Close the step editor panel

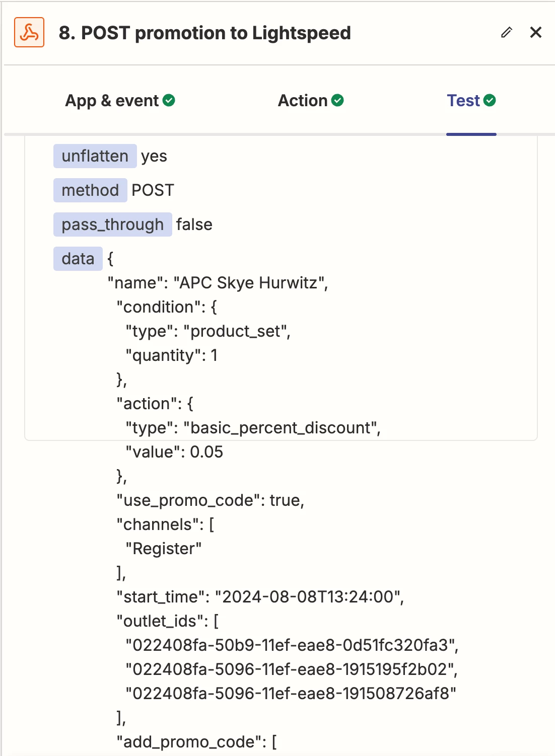point(536,33)
